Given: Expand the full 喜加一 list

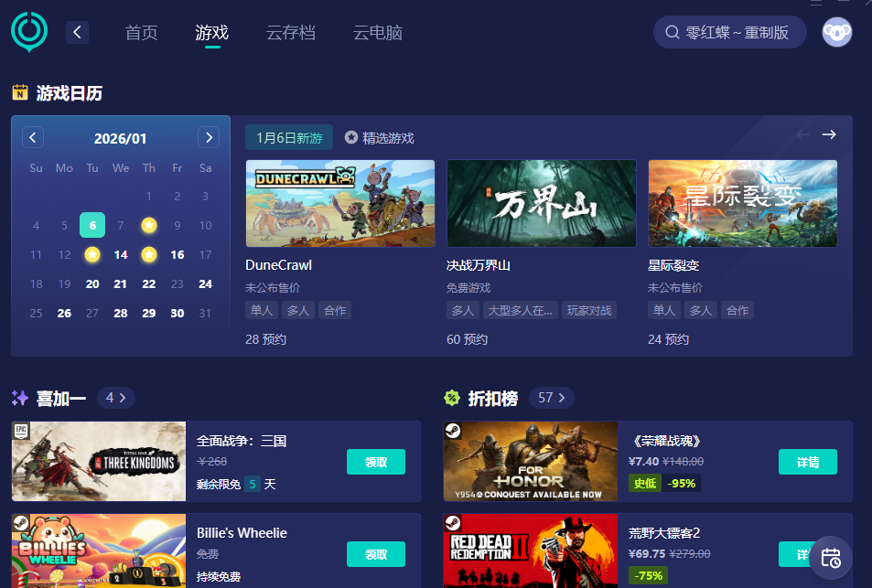Looking at the screenshot, I should pyautogui.click(x=115, y=397).
